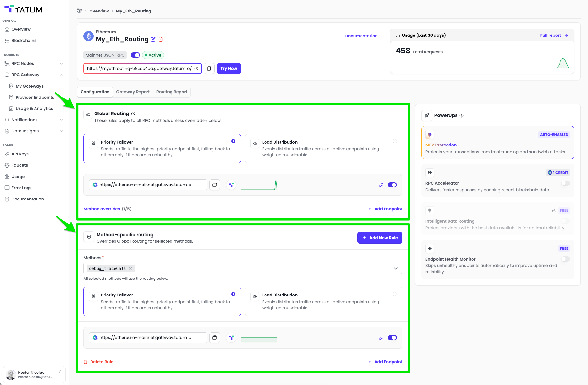Image resolution: width=588 pixels, height=385 pixels.
Task: Add Endpoint to Global Routing
Action: [x=385, y=209]
